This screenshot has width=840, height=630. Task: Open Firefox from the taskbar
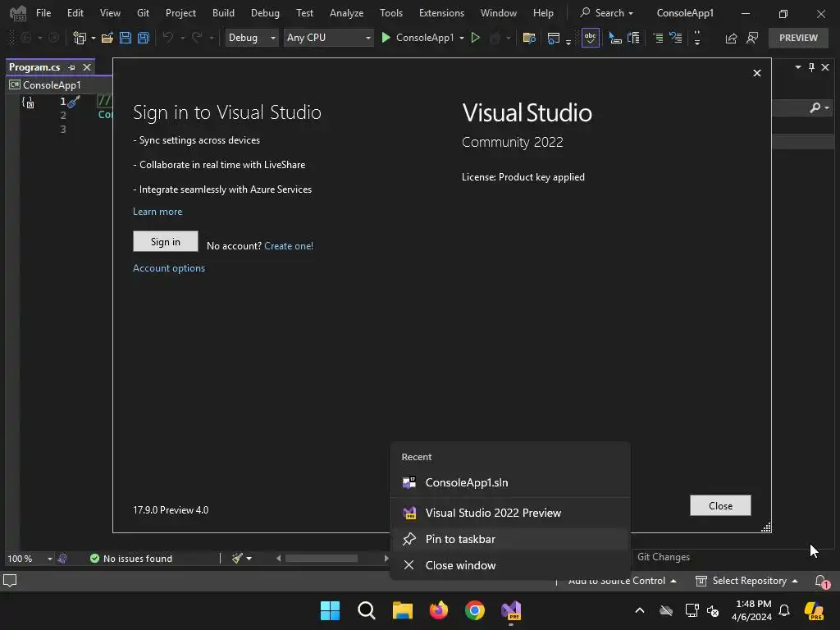(439, 610)
